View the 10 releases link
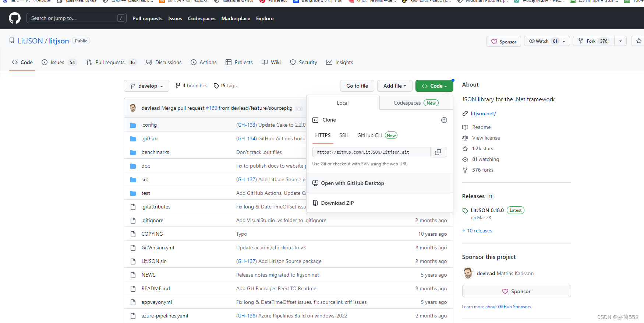Image resolution: width=644 pixels, height=323 pixels. (477, 231)
